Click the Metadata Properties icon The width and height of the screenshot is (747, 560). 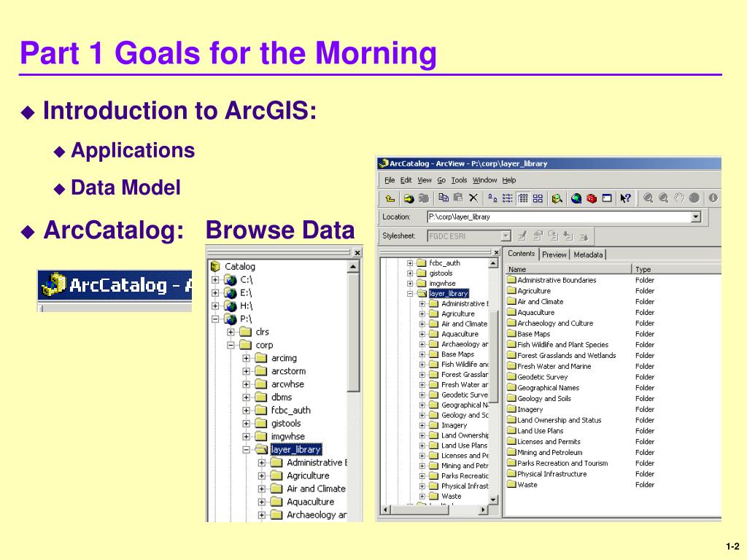538,236
